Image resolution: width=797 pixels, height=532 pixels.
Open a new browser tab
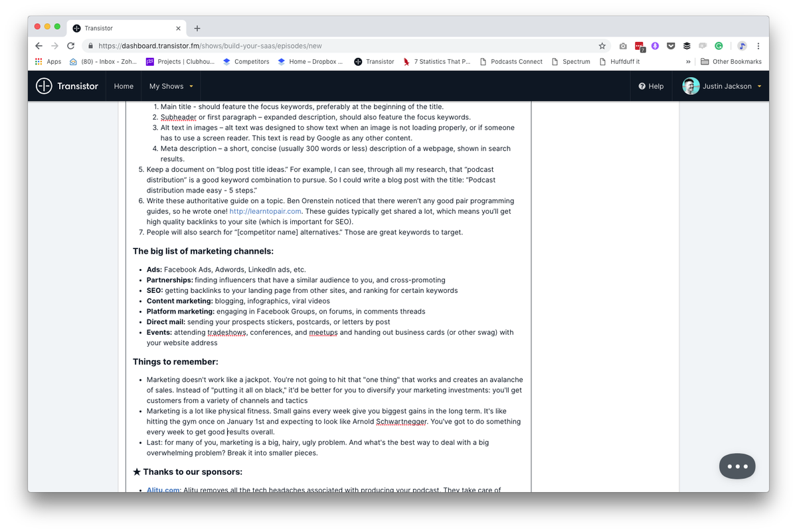197,28
